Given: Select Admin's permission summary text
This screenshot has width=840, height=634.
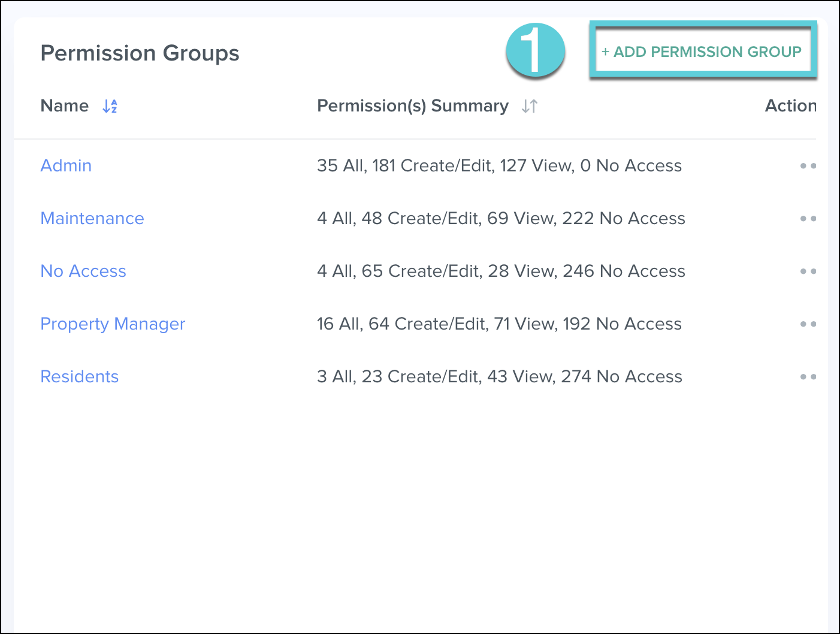Looking at the screenshot, I should pos(499,165).
